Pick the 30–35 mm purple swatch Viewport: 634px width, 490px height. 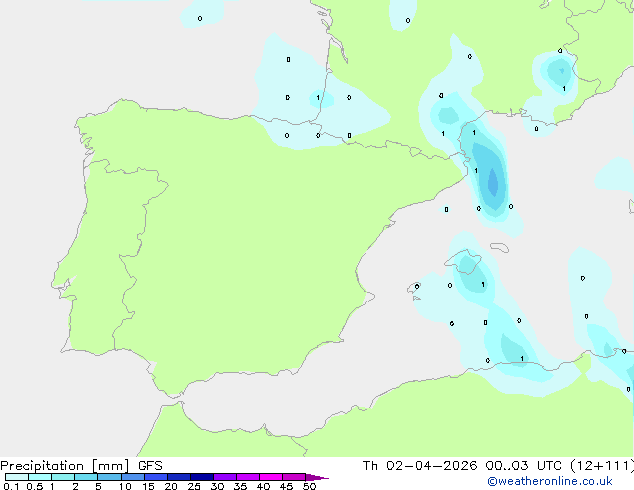click(x=225, y=477)
